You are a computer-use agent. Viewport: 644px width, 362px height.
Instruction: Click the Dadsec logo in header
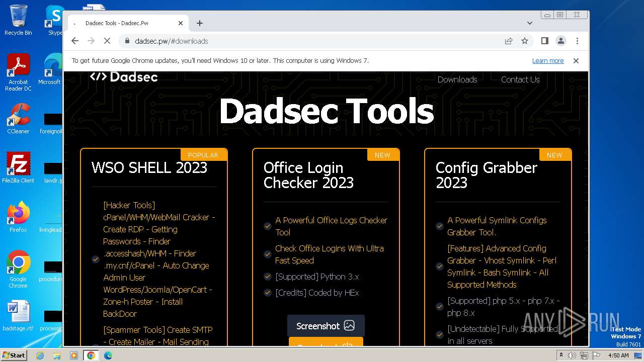tap(124, 77)
